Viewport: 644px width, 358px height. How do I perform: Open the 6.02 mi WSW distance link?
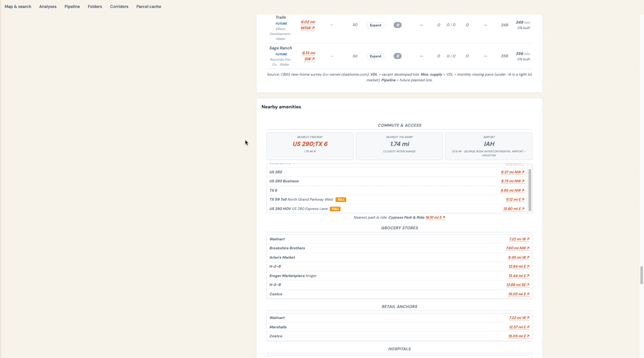point(308,25)
